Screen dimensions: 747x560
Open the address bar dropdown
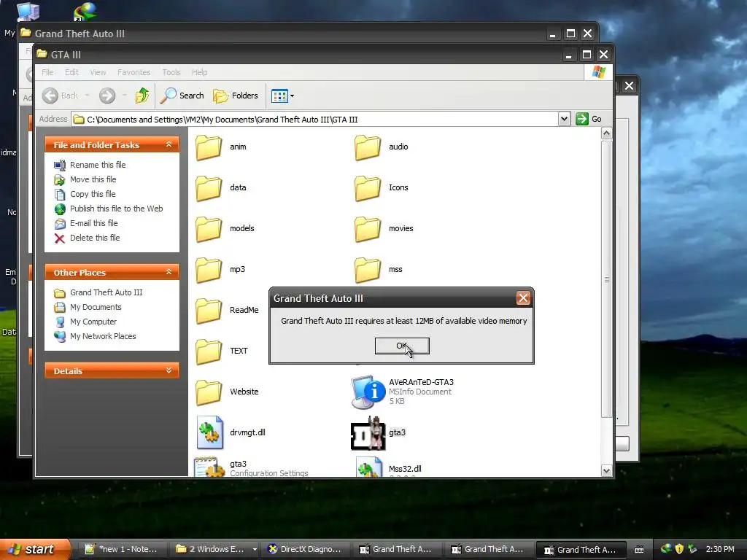click(x=564, y=119)
